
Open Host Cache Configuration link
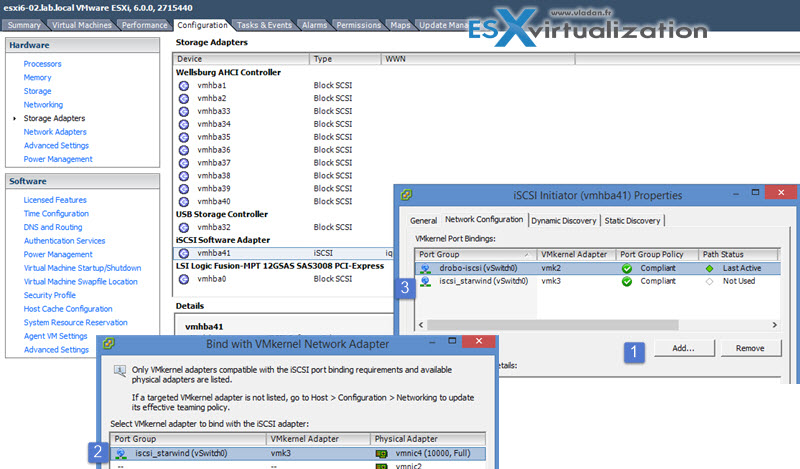coord(68,309)
